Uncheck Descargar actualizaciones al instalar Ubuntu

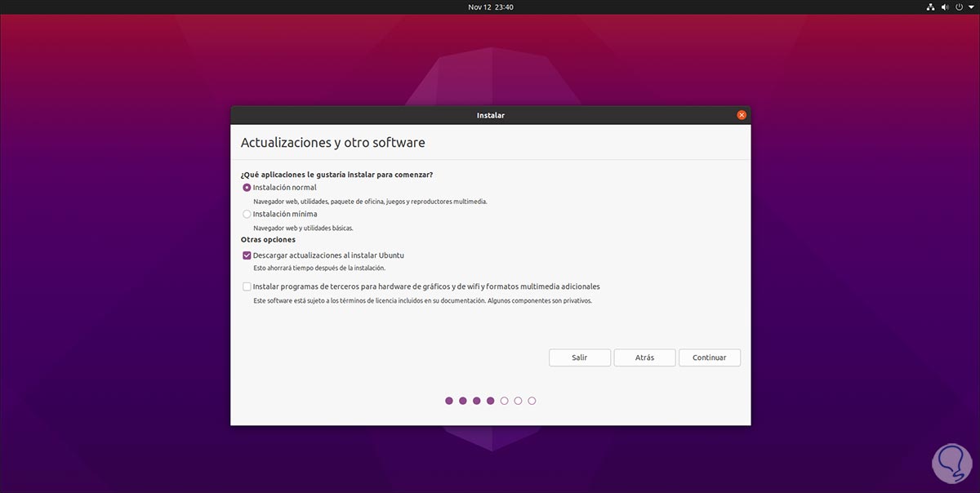pos(247,255)
